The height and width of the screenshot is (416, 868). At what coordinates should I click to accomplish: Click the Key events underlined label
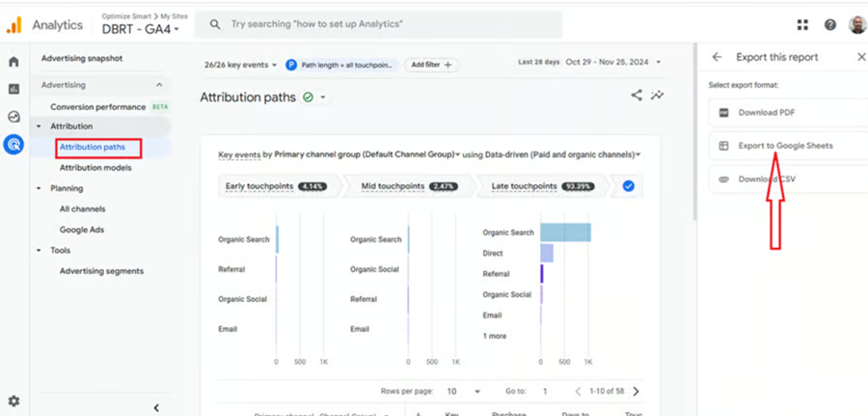(x=240, y=155)
